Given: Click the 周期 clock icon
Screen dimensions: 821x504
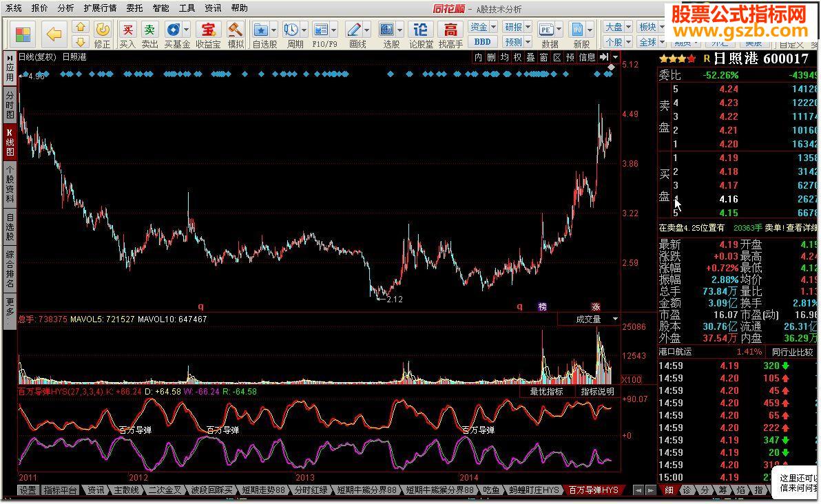Looking at the screenshot, I should tap(291, 30).
